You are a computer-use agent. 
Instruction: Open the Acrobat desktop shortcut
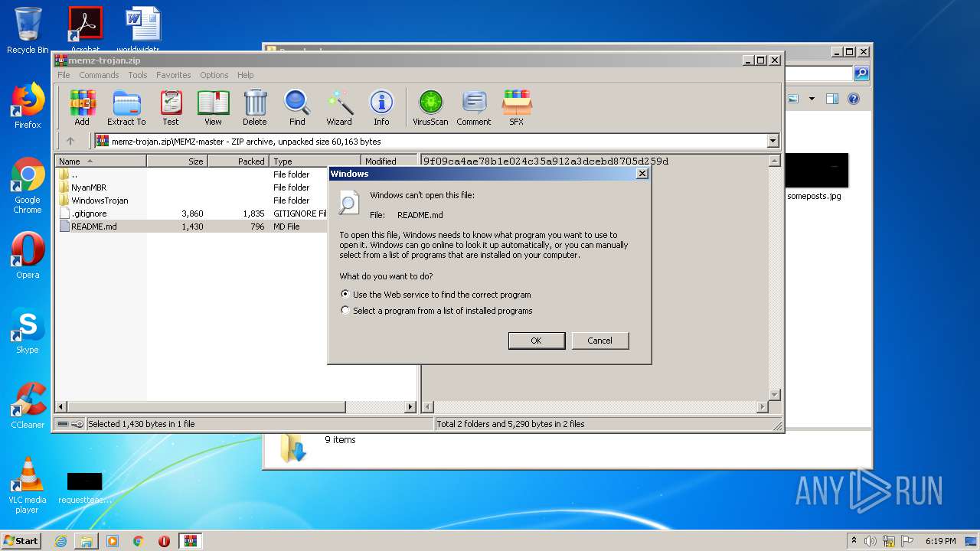pos(85,31)
